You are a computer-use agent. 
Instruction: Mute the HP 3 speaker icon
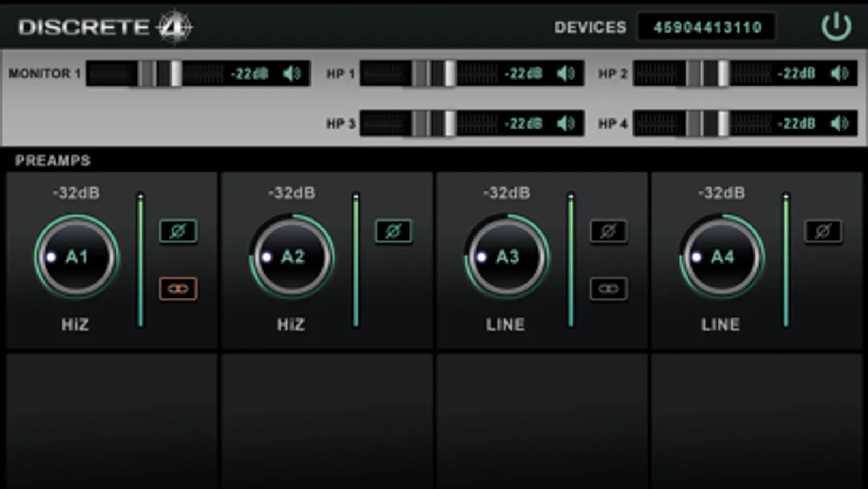pyautogui.click(x=566, y=123)
